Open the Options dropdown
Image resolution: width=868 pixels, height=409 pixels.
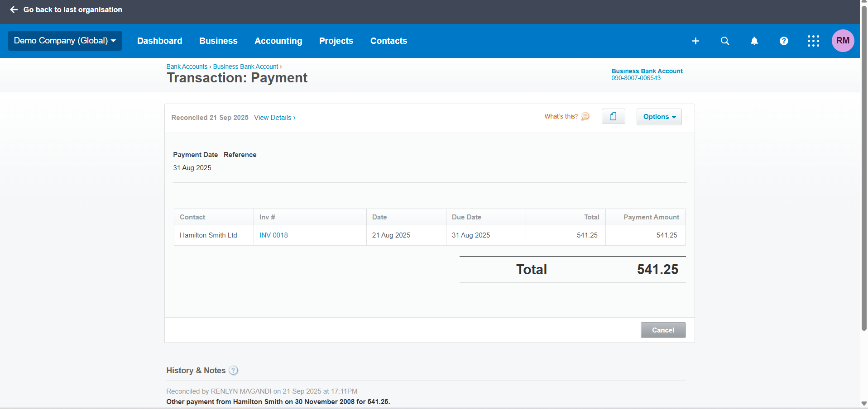click(659, 117)
